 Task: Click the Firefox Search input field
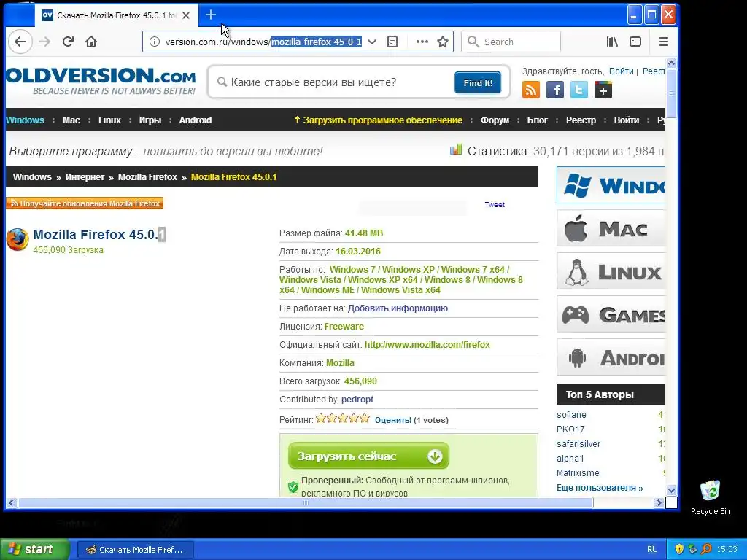pos(511,42)
